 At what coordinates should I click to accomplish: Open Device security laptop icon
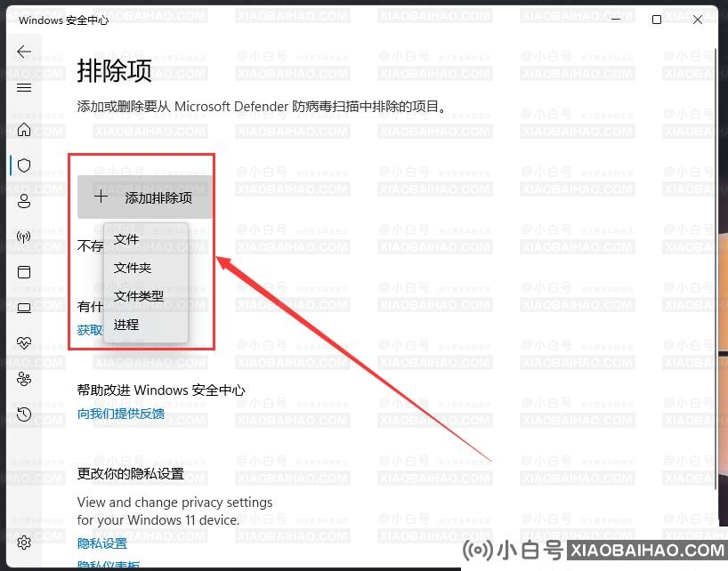[x=24, y=308]
